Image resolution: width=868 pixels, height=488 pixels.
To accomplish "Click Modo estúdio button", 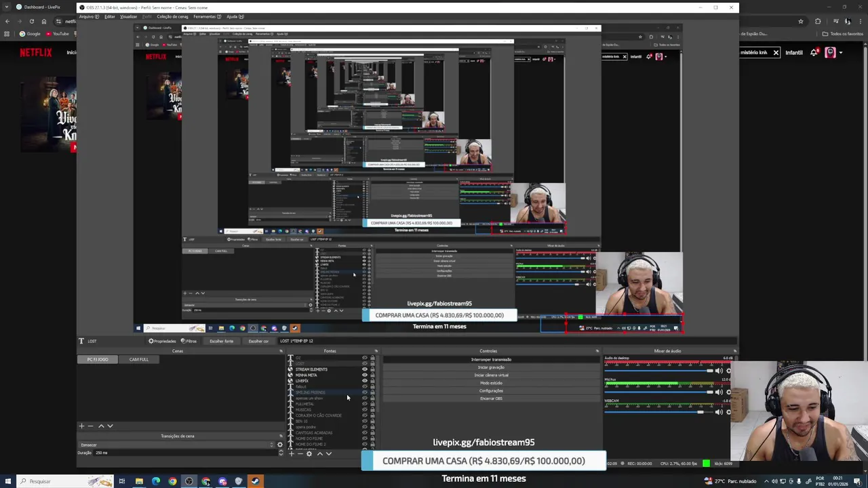I will [491, 383].
